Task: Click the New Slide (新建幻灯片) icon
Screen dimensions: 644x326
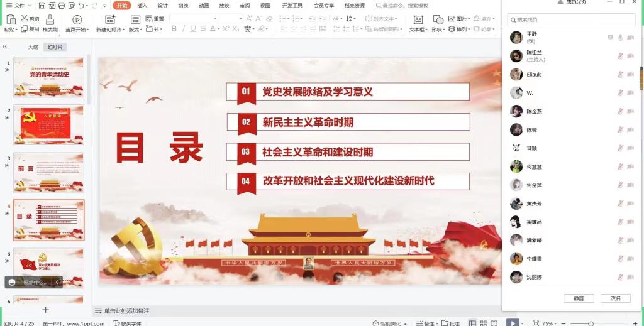Action: 110,19
